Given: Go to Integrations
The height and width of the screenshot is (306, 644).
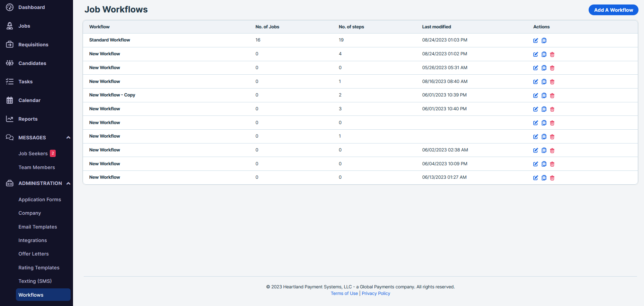Looking at the screenshot, I should (x=33, y=240).
